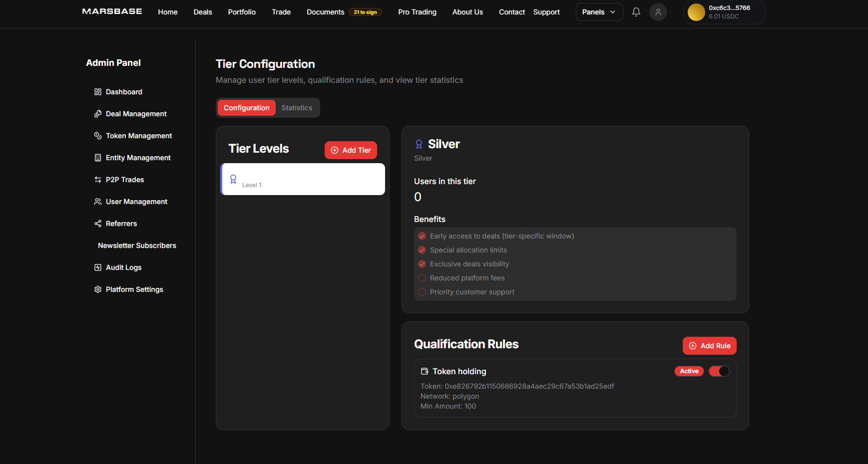Click the User Management people icon
This screenshot has height=464, width=868.
pyautogui.click(x=97, y=202)
